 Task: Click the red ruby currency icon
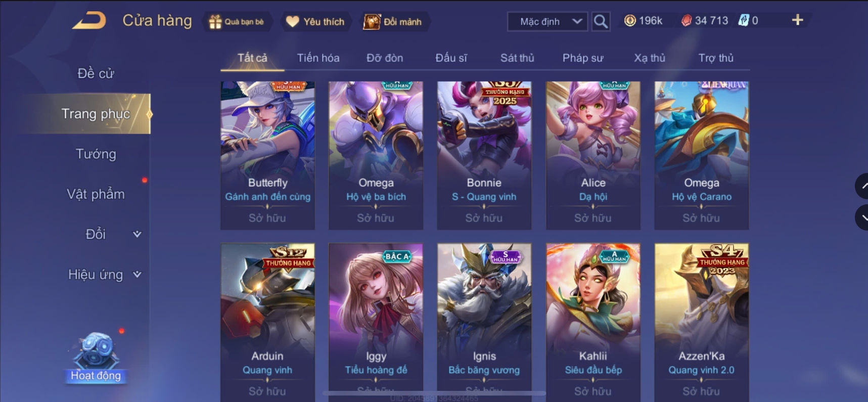(x=687, y=21)
